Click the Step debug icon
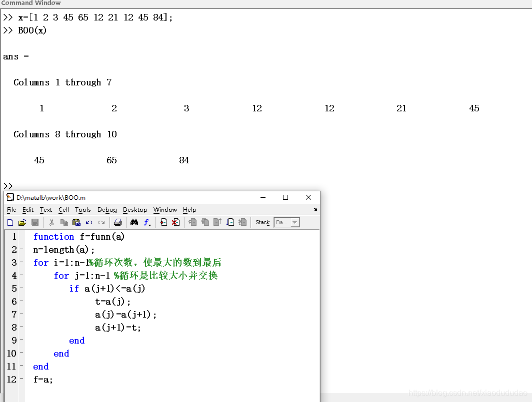532x402 pixels. point(192,222)
